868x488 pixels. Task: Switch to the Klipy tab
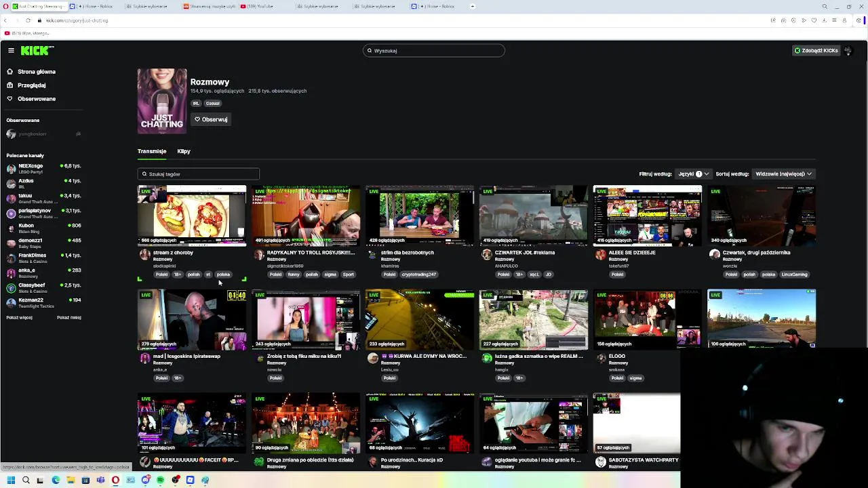click(x=184, y=151)
